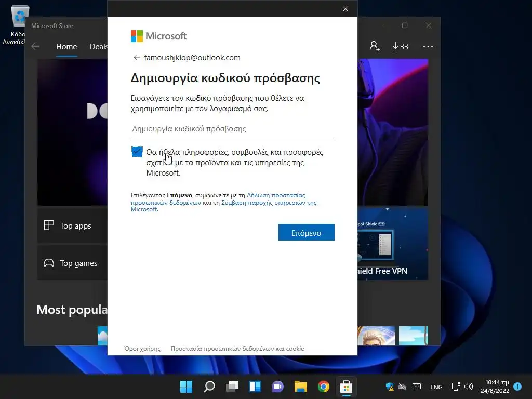This screenshot has width=532, height=399.
Task: Go back in Microsoft Store window
Action: point(35,46)
